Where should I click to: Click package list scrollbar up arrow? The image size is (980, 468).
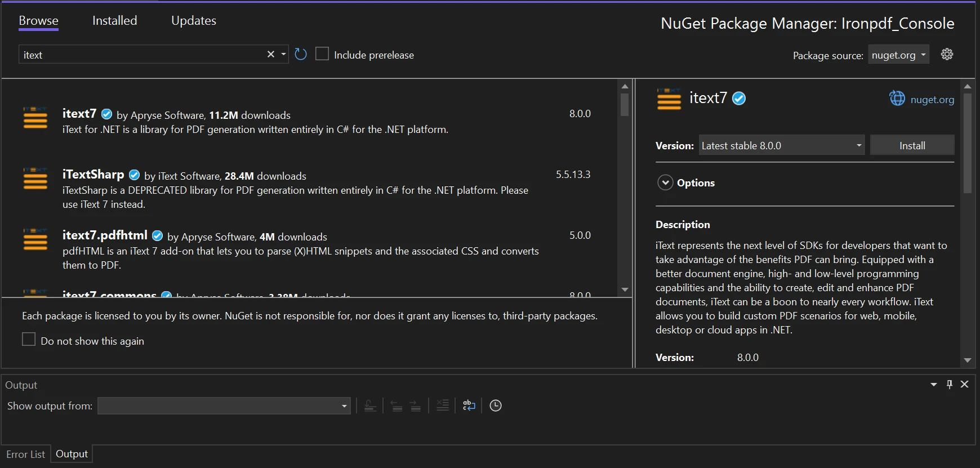tap(625, 86)
